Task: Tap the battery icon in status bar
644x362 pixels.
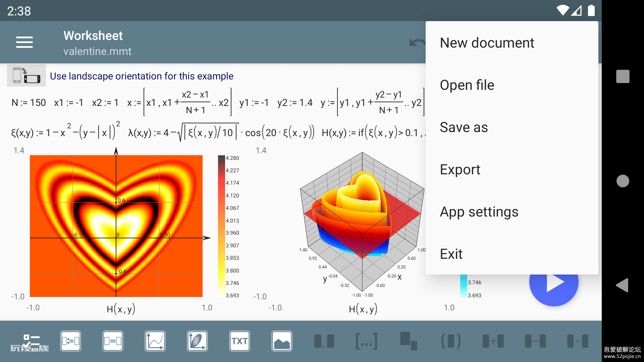Action: [x=591, y=10]
